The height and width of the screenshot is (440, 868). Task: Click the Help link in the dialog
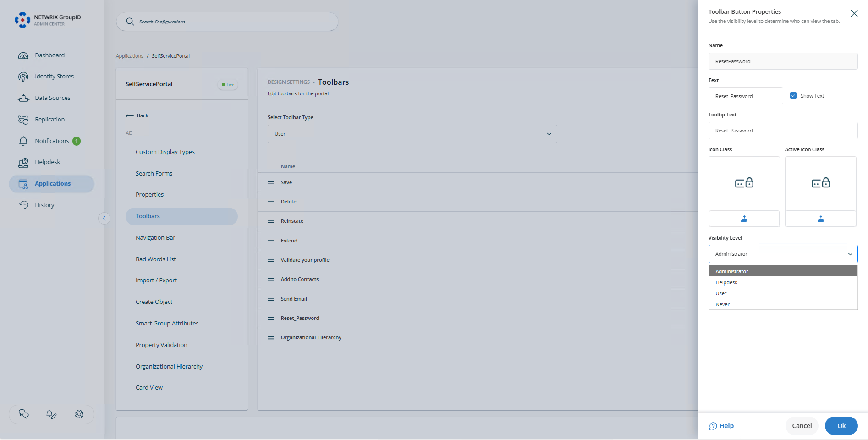click(726, 426)
